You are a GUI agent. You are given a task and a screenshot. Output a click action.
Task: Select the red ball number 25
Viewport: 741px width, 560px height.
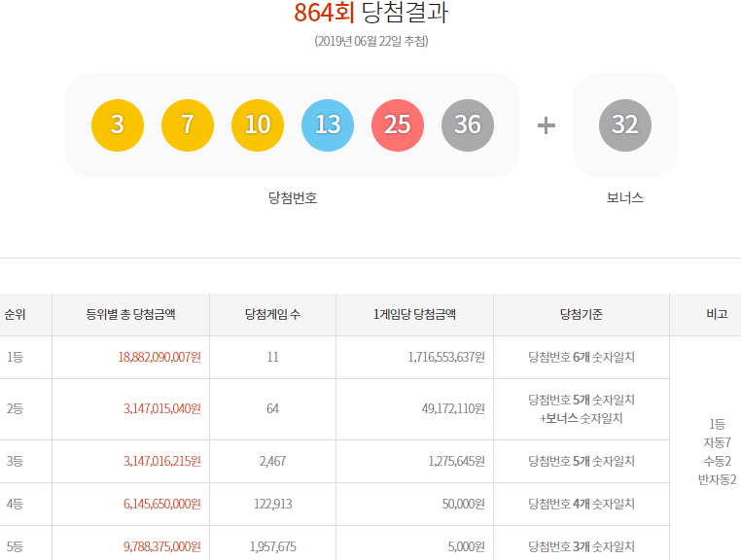tap(398, 125)
